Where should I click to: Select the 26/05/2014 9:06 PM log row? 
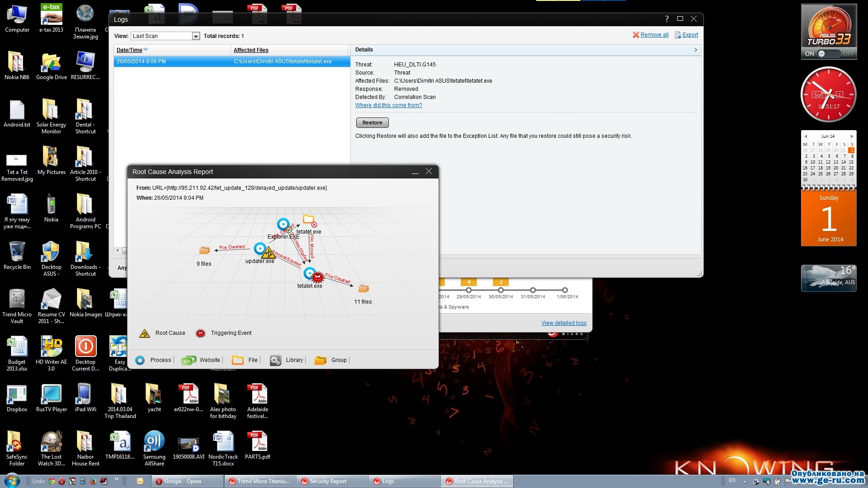point(232,61)
